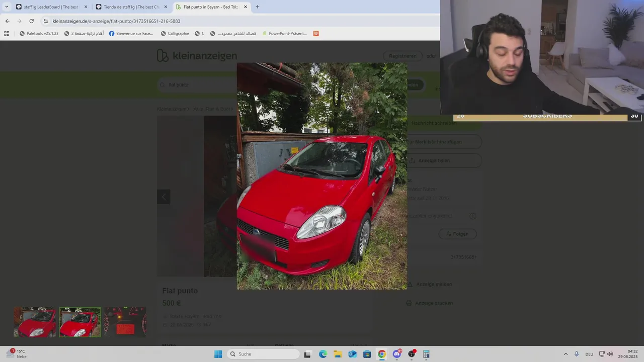Show previous photo with left gallery arrow
Screen dimensions: 644x362
pyautogui.click(x=164, y=197)
